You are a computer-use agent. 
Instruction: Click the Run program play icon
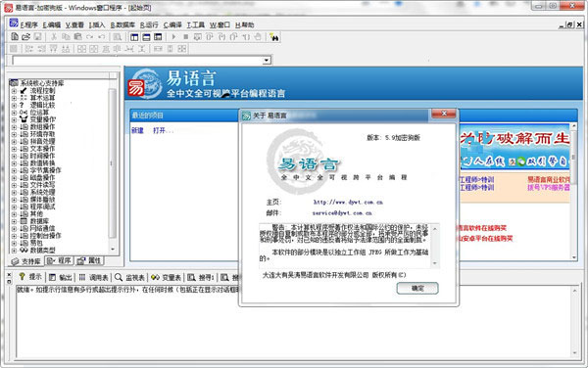point(173,36)
